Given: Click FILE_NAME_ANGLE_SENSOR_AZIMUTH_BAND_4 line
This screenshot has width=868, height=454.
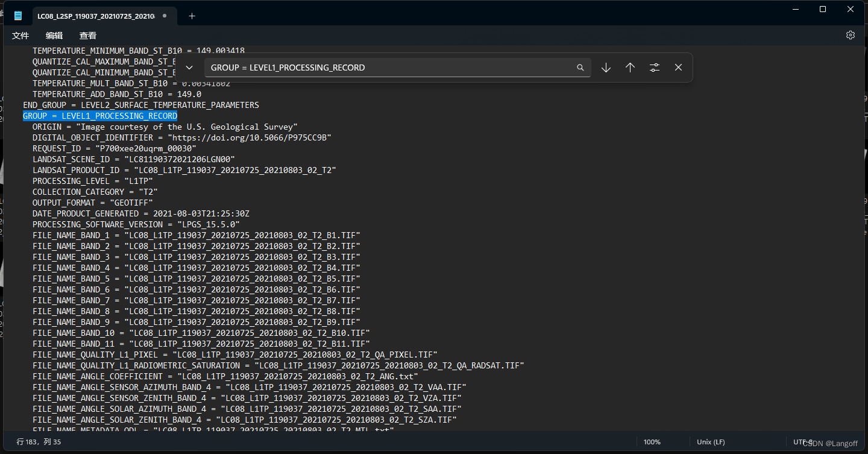Looking at the screenshot, I should 250,387.
